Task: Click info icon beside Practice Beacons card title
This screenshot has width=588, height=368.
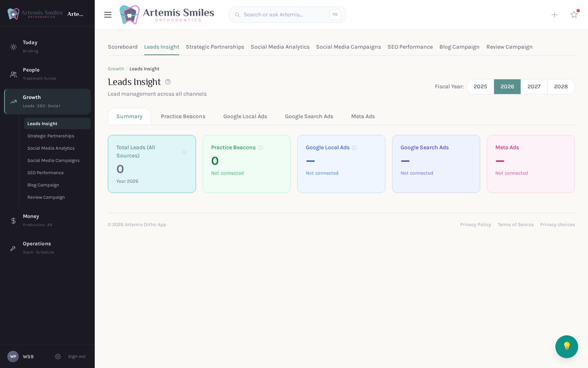Action: pyautogui.click(x=261, y=148)
